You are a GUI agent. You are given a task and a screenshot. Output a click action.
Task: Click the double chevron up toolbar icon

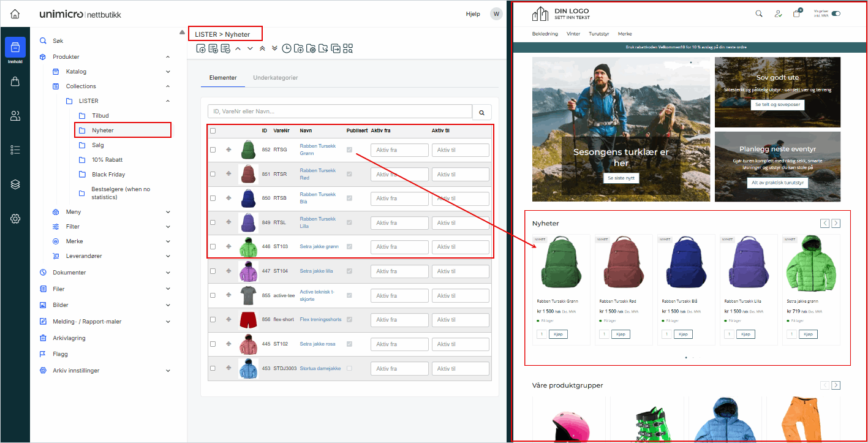[x=262, y=49]
